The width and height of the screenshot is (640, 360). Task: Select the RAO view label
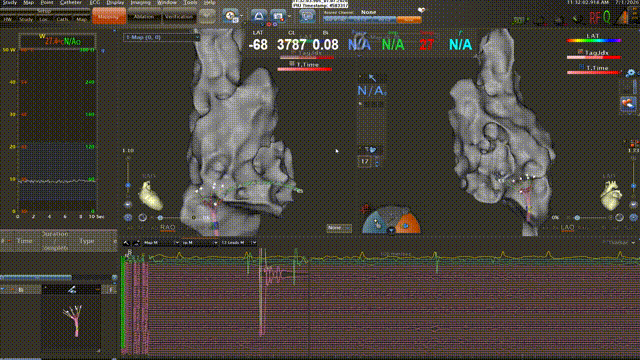pyautogui.click(x=168, y=227)
